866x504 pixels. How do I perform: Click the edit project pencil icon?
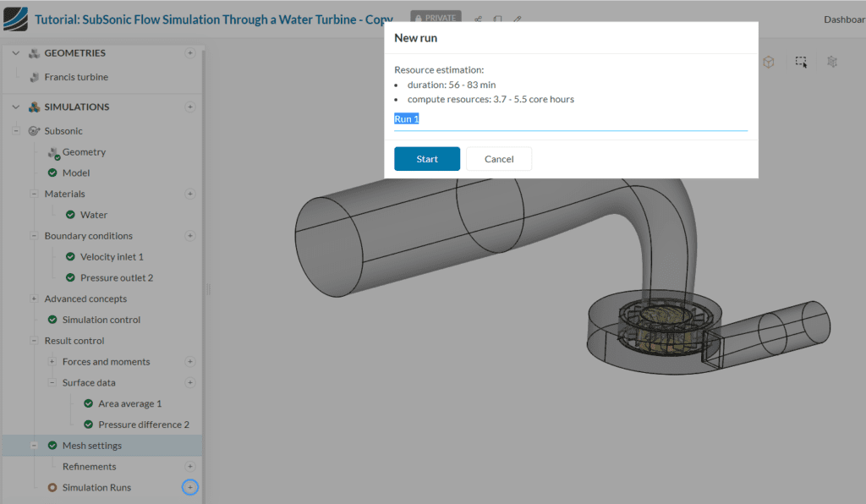(518, 19)
